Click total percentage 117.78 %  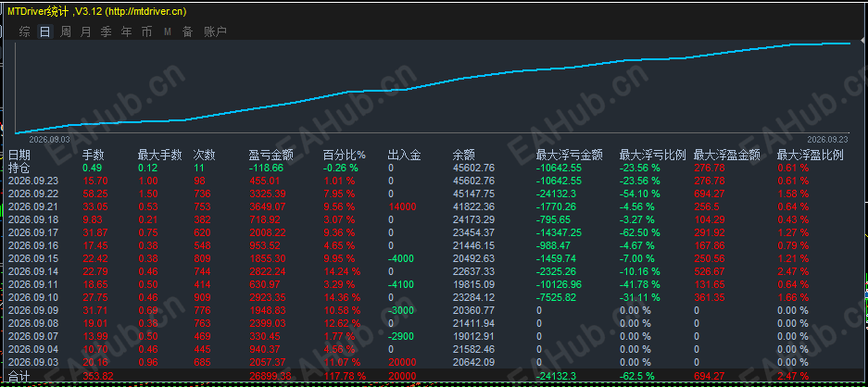click(x=345, y=377)
